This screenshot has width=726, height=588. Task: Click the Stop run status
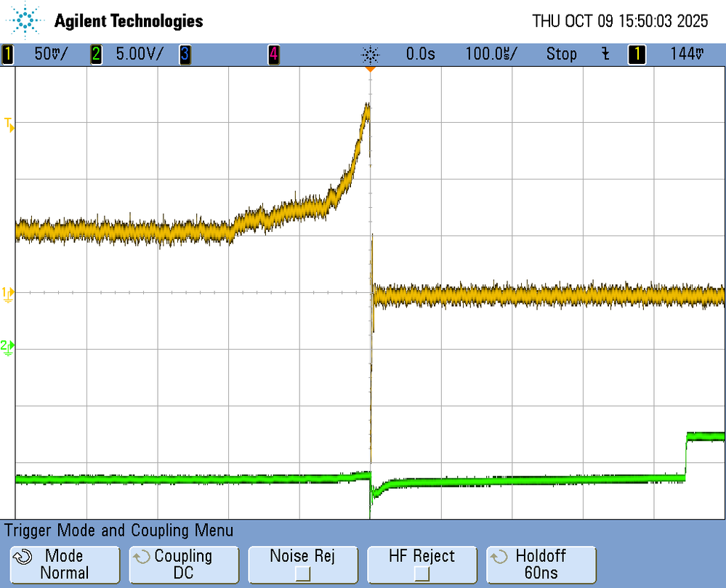click(x=561, y=55)
